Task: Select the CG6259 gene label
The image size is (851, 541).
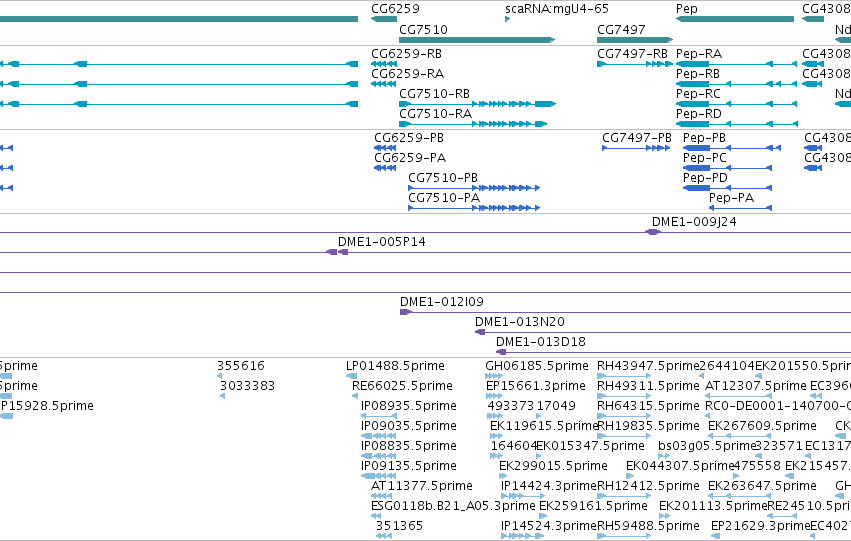Action: click(395, 9)
